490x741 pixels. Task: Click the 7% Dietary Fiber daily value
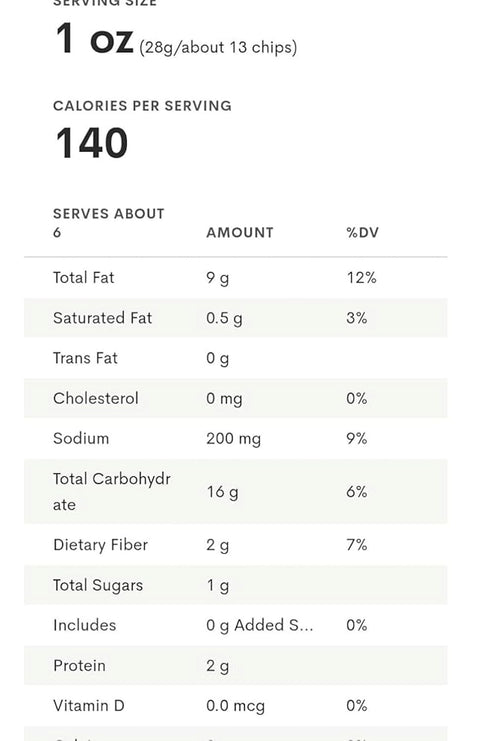[357, 544]
